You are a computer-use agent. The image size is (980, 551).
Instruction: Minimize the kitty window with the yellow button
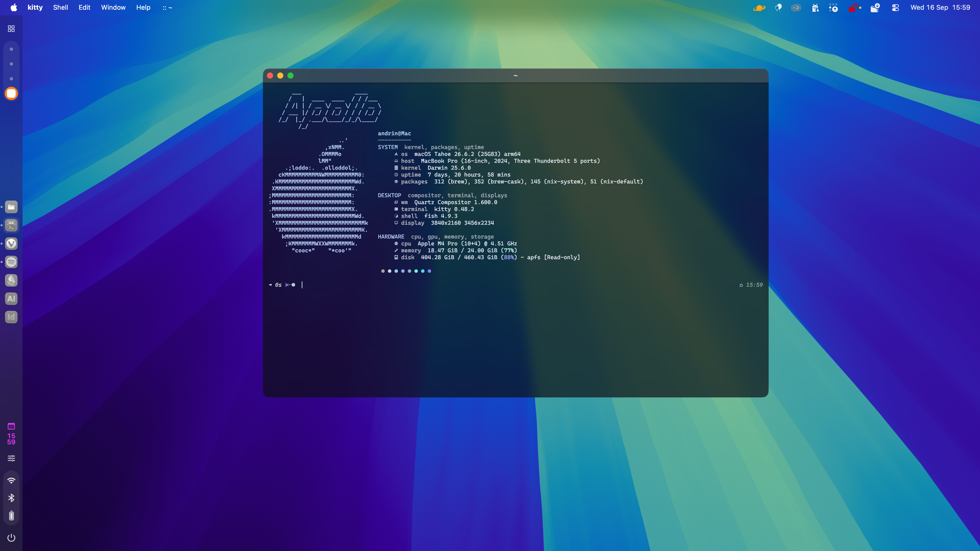[x=280, y=76]
